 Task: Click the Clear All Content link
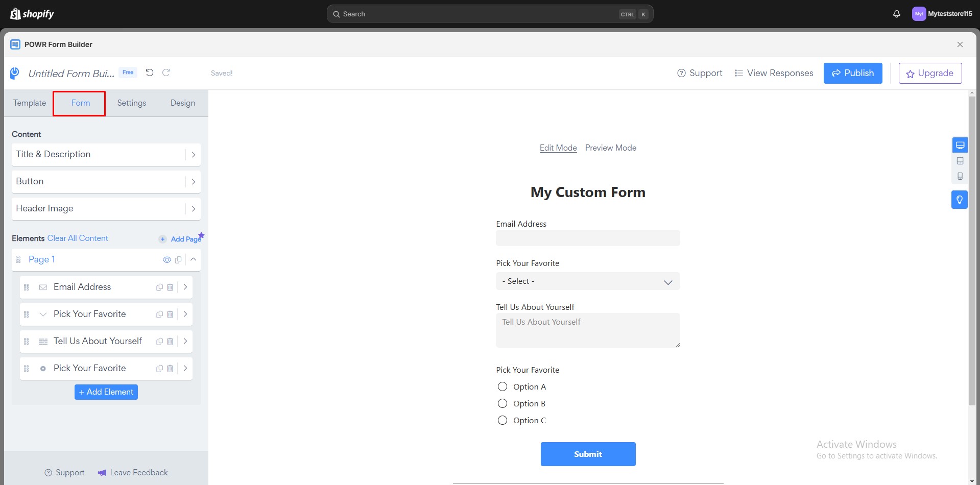(77, 238)
